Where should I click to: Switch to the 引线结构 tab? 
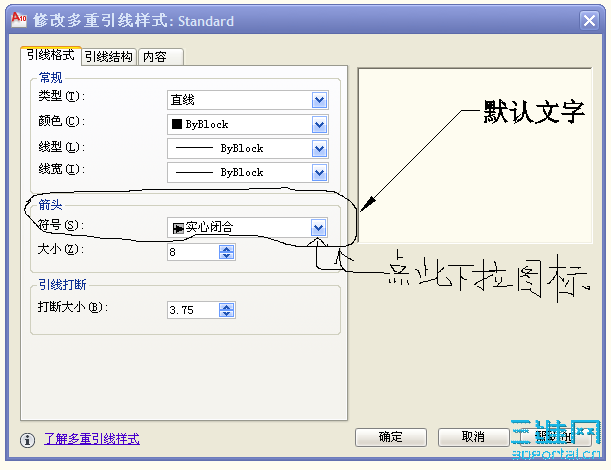pyautogui.click(x=109, y=57)
